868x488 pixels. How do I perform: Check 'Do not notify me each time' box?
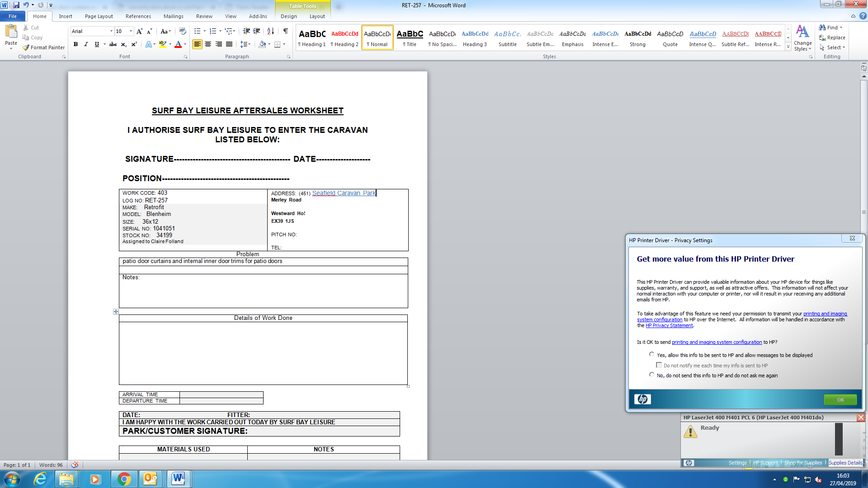(659, 365)
